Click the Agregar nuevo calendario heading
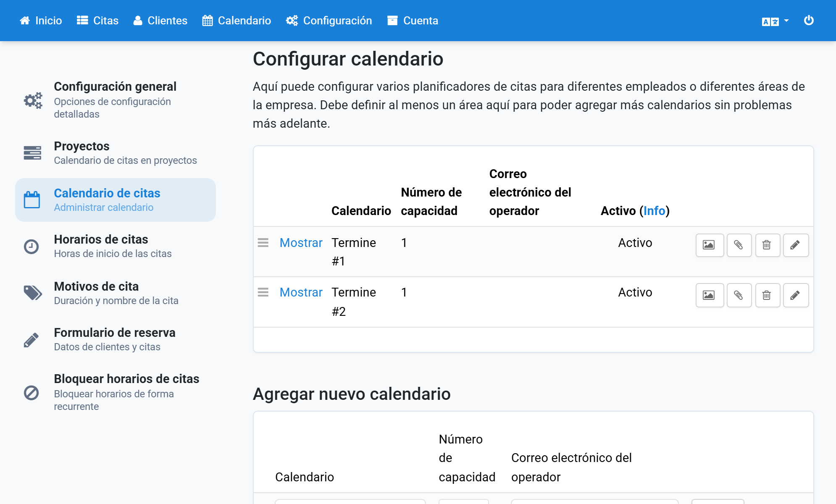This screenshot has height=504, width=836. click(352, 394)
